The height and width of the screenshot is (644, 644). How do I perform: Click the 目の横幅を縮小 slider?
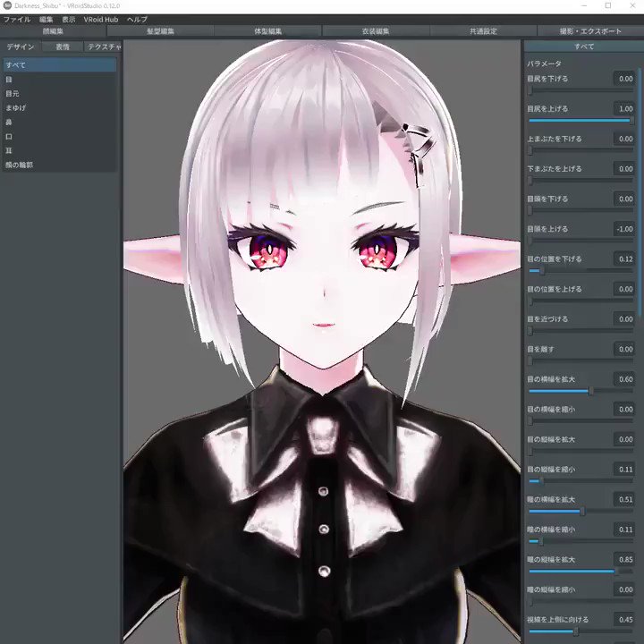click(580, 421)
